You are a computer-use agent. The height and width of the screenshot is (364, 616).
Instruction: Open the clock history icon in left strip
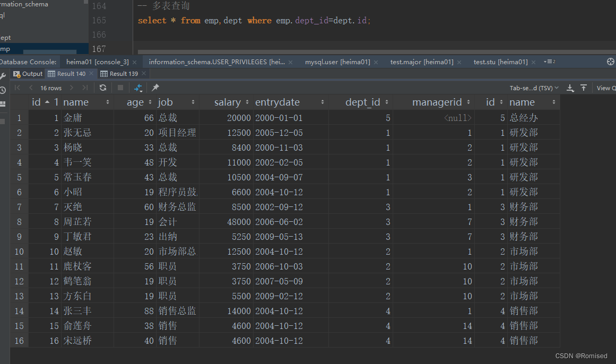(3, 90)
